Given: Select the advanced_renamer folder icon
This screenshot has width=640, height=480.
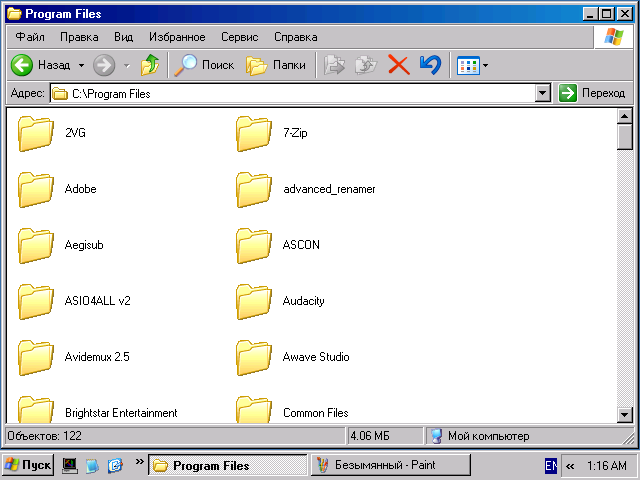Looking at the screenshot, I should click(x=254, y=189).
